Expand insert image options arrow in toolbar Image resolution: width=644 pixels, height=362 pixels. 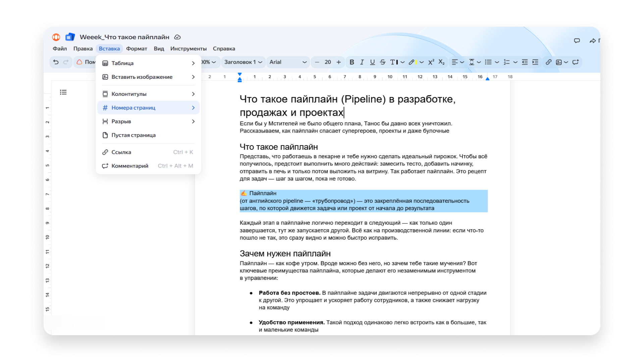(x=566, y=62)
